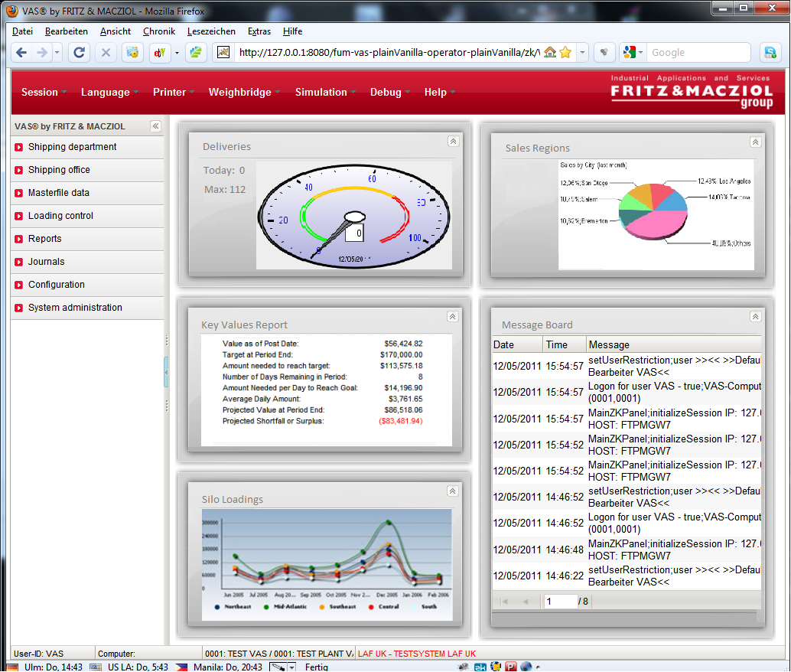Open the Weighbridge menu
This screenshot has height=672, width=791.
(239, 92)
